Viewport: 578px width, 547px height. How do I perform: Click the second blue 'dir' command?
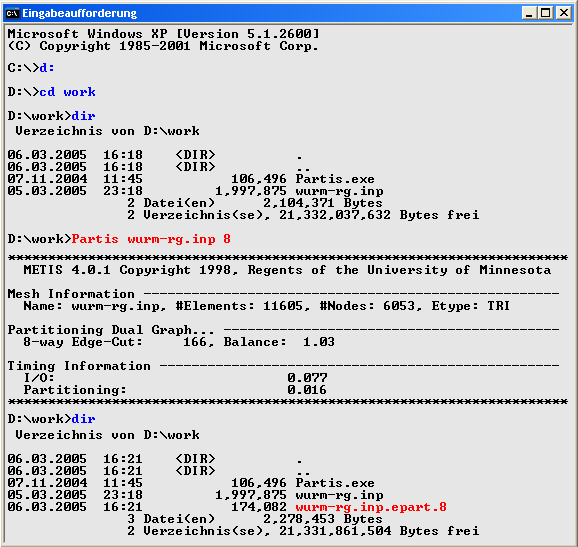83,419
